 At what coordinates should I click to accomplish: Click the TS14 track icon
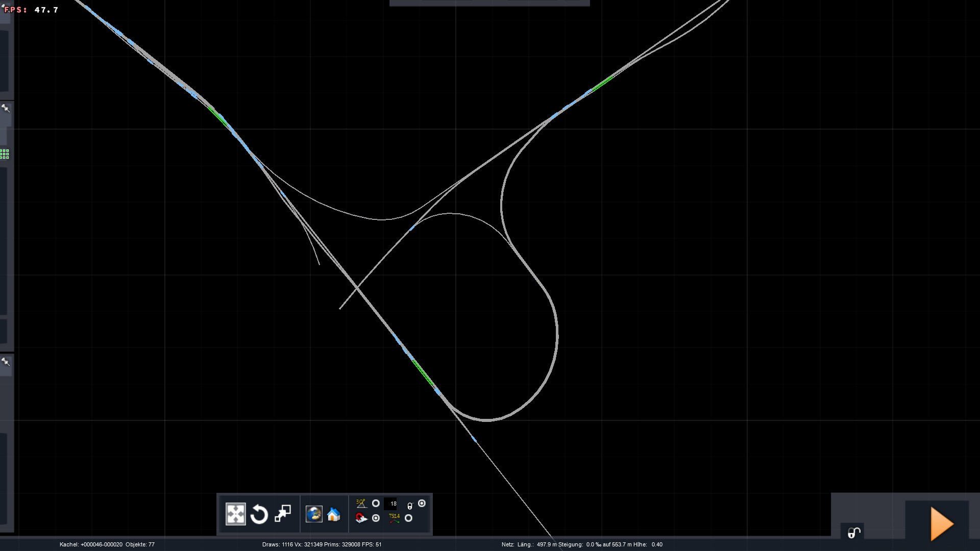tap(394, 518)
